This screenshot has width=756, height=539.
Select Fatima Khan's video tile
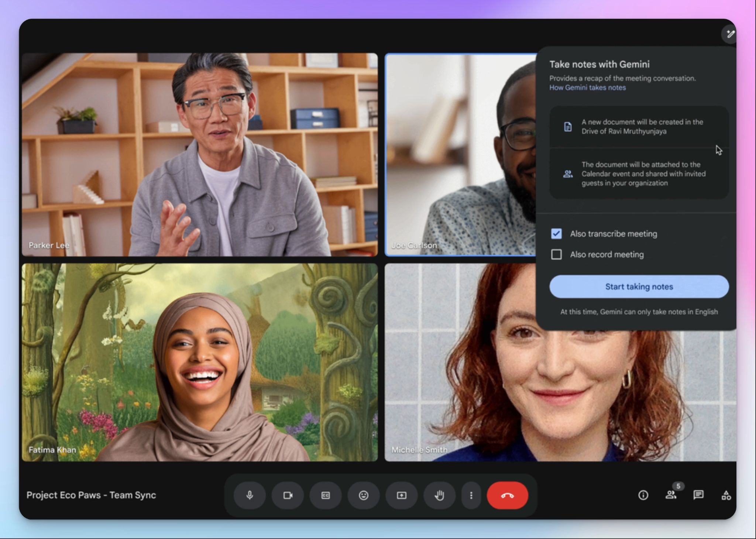tap(200, 362)
